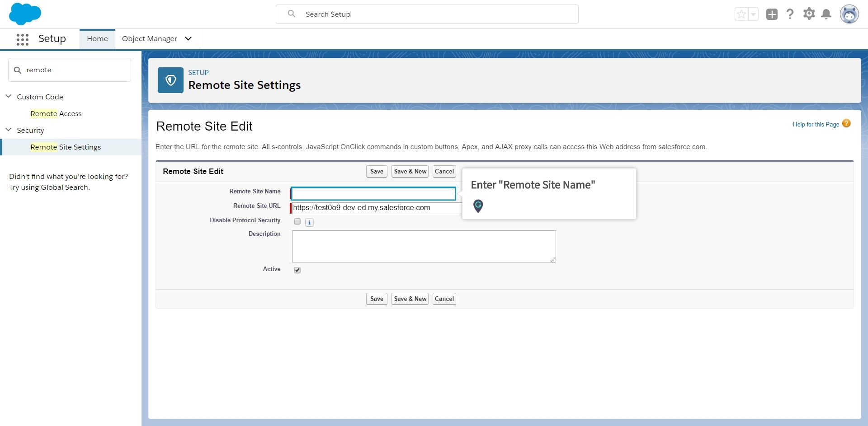
Task: Open the global actions plus icon
Action: click(x=772, y=14)
